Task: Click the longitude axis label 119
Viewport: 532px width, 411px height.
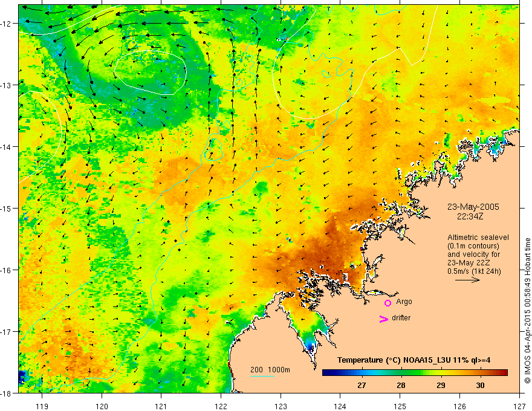Action: point(42,406)
